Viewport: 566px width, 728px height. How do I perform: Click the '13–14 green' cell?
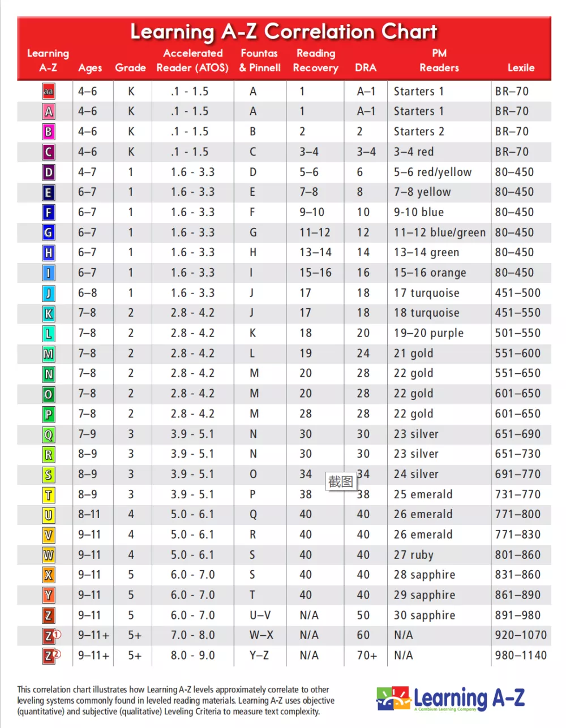point(426,253)
